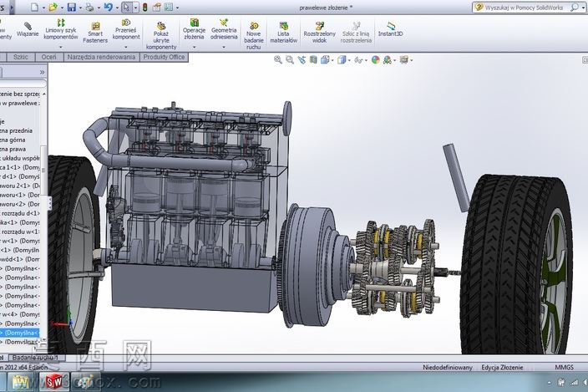This screenshot has height=392, width=588.
Task: Click Przenieś komponent tool
Action: click(x=126, y=29)
